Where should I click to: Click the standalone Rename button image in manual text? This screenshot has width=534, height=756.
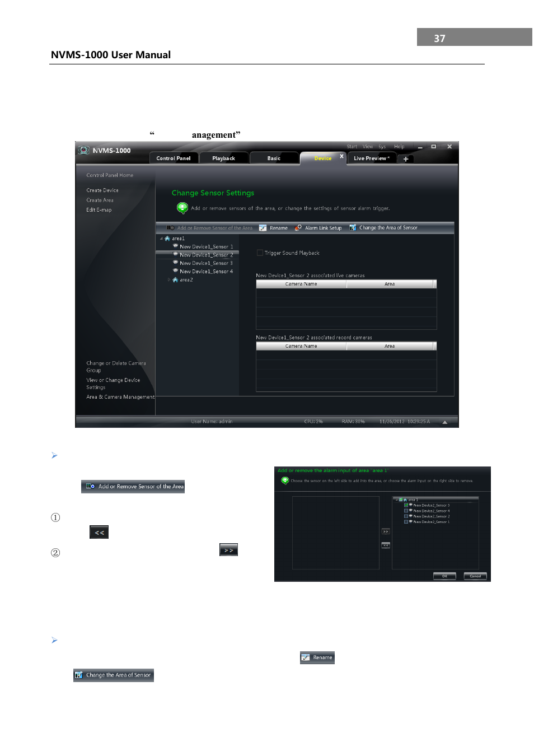pyautogui.click(x=317, y=657)
